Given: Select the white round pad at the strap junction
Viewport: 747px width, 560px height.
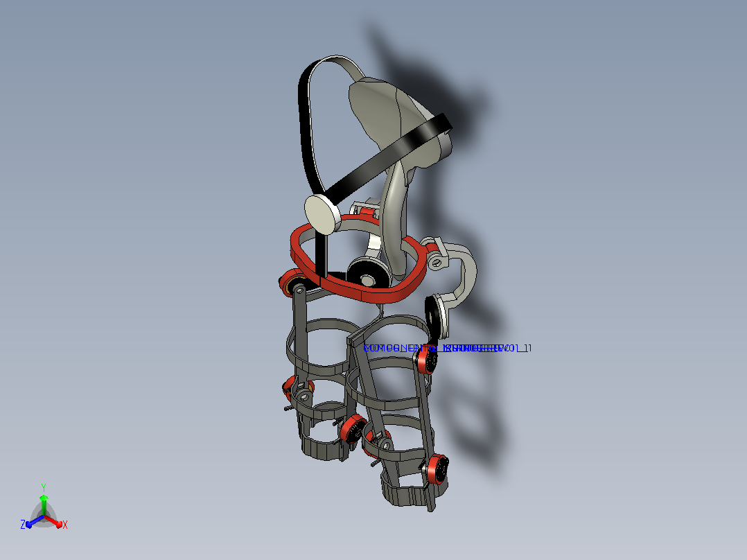Looking at the screenshot, I should point(322,214).
